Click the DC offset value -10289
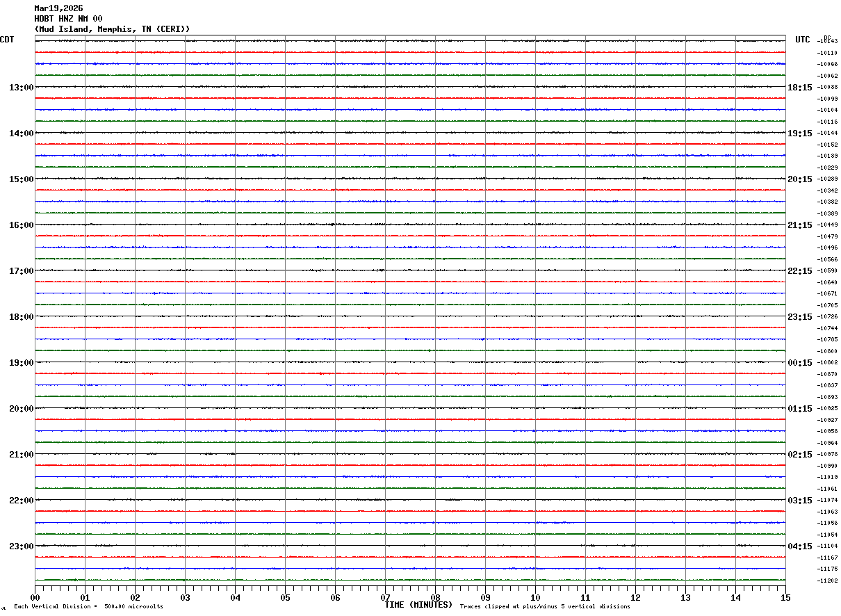This screenshot has height=616, width=841. coord(828,179)
